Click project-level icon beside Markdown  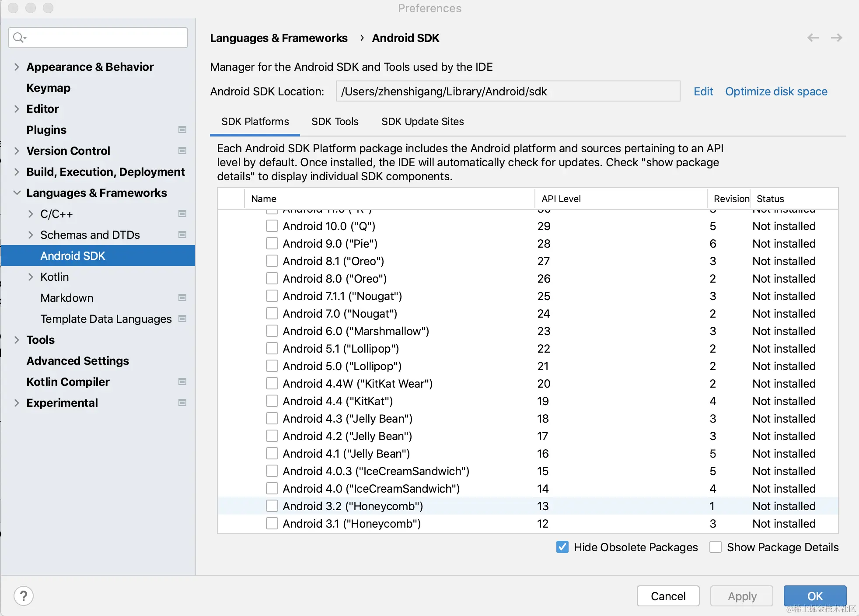(182, 298)
